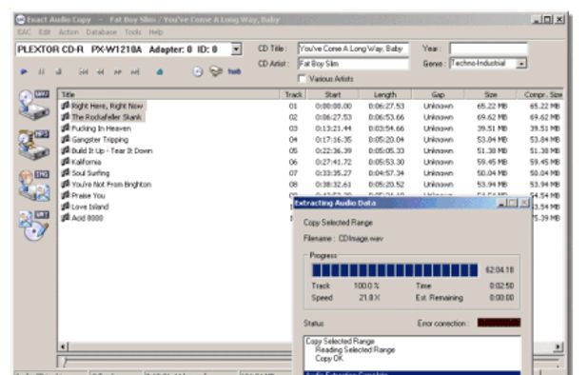Select track You're Not From Brighton
Screen dimensions: 588x375
[111, 184]
